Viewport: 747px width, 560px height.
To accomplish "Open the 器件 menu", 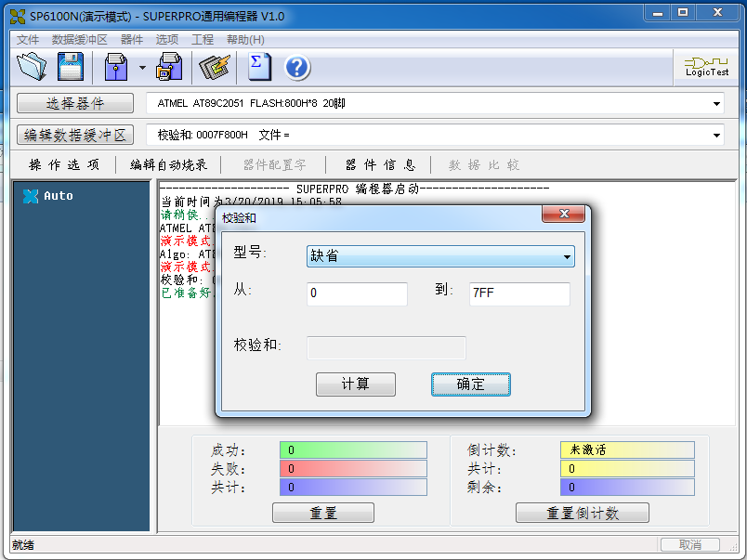I will tap(131, 40).
